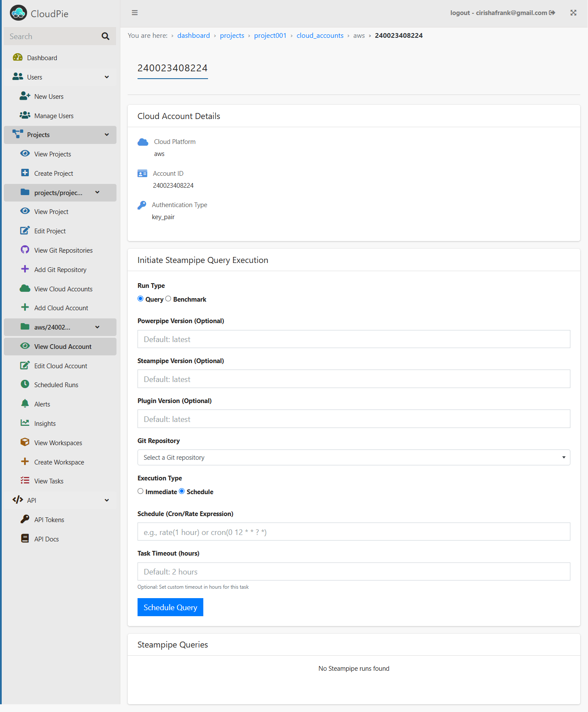Click the Account ID value 240023408224

click(173, 186)
